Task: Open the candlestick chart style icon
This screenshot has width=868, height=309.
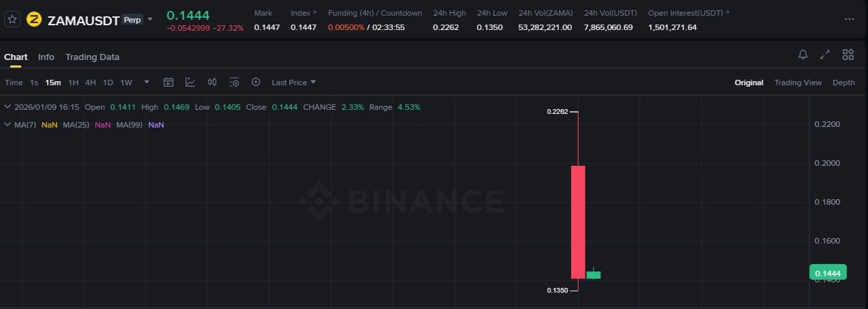Action: [212, 83]
